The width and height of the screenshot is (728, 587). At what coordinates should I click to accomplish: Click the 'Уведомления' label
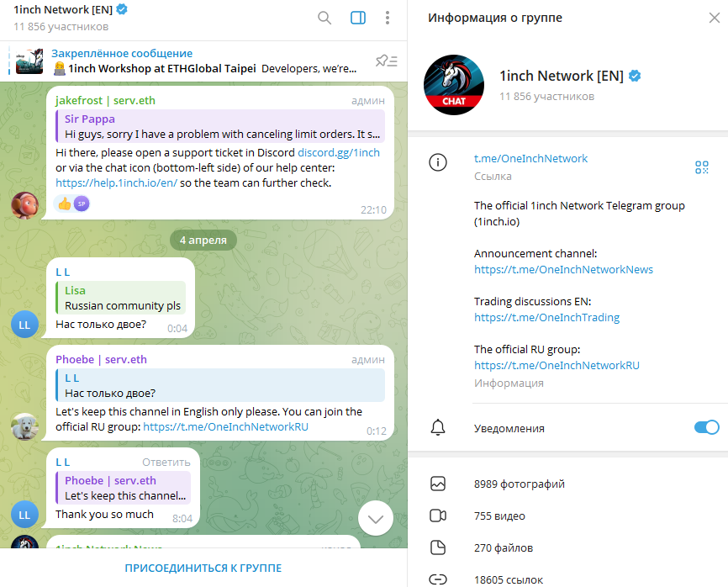(x=509, y=428)
